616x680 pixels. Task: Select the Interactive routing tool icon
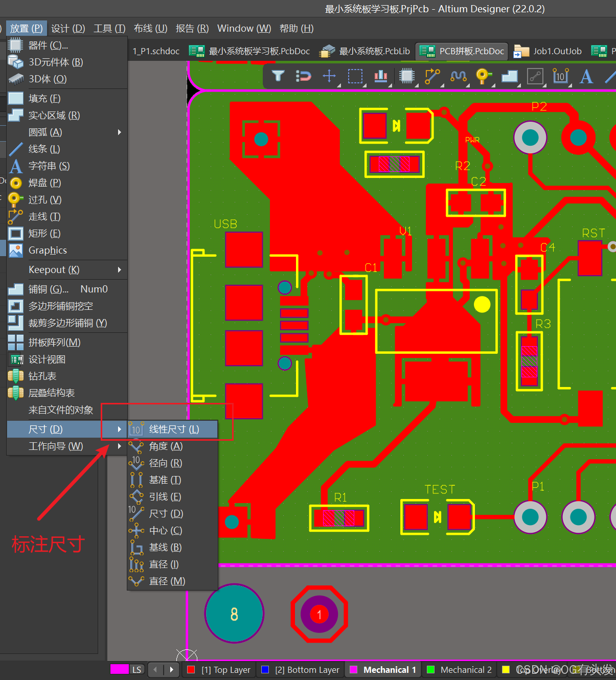click(x=432, y=76)
